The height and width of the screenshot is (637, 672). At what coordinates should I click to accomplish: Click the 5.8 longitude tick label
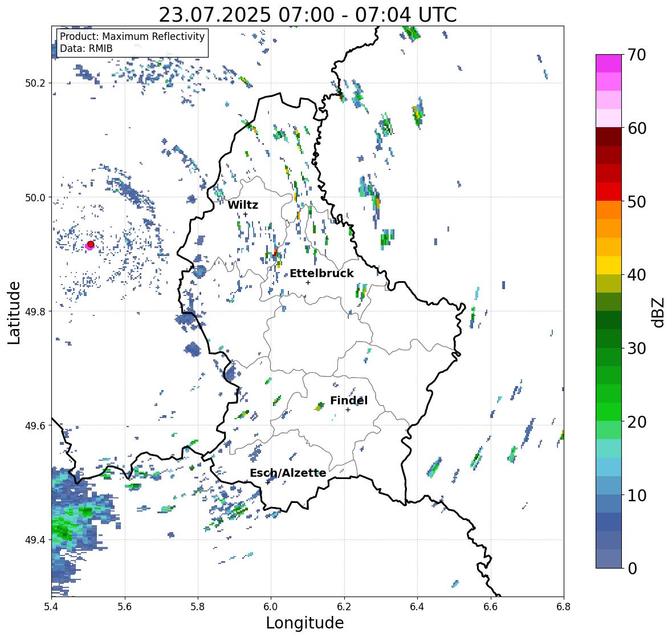(198, 607)
